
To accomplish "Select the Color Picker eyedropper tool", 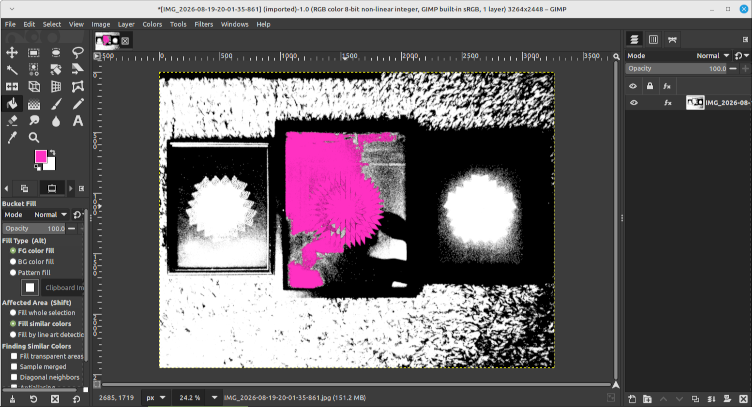I will 12,138.
